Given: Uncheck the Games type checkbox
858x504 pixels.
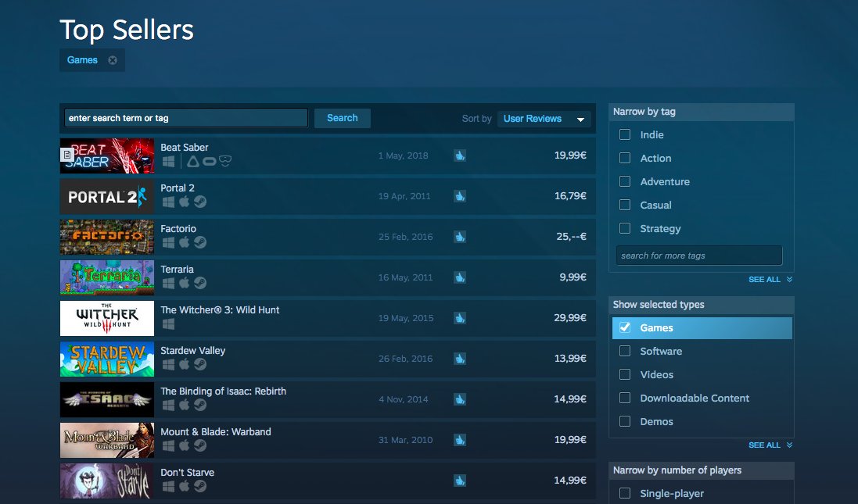Looking at the screenshot, I should [x=625, y=327].
